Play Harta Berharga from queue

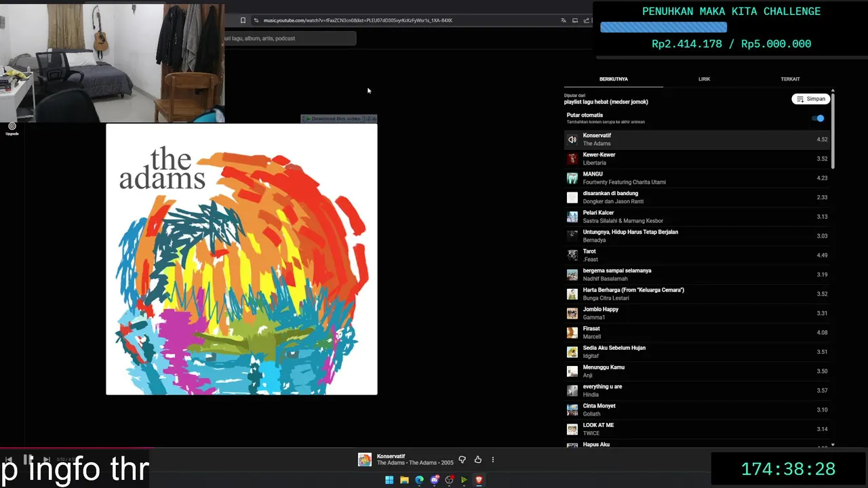coord(698,294)
